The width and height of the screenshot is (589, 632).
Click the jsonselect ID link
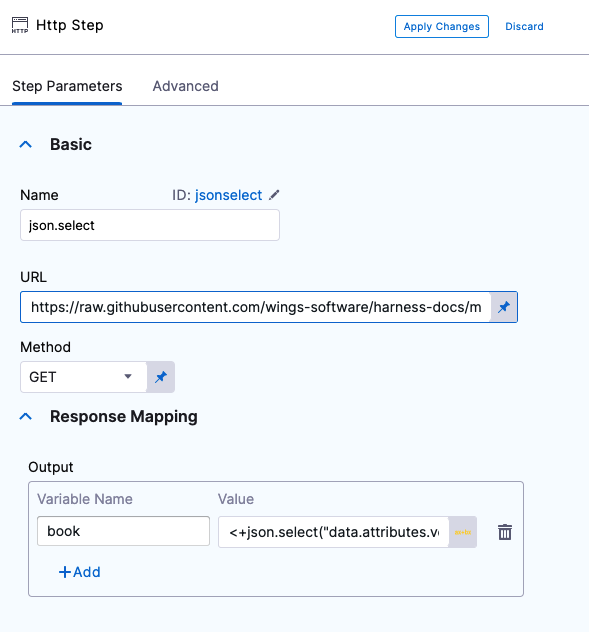pos(229,195)
